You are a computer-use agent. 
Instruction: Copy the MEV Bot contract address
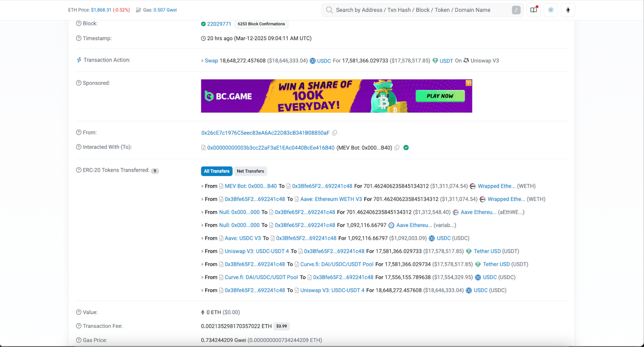click(397, 148)
